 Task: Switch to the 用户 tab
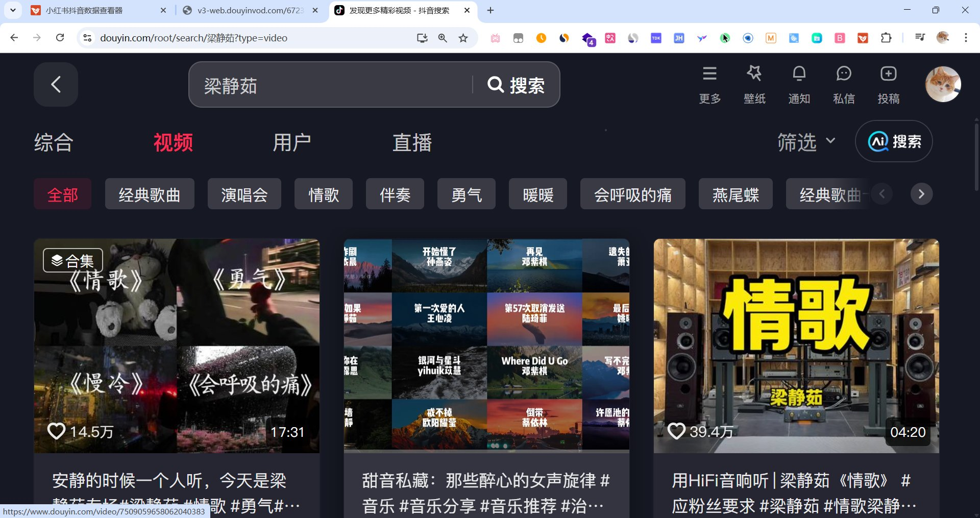click(292, 142)
